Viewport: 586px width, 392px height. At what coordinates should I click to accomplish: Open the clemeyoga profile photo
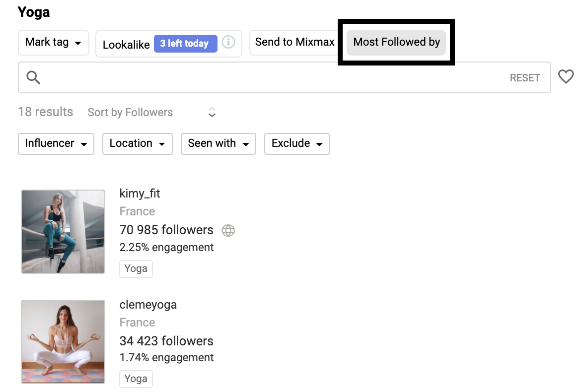tap(63, 341)
